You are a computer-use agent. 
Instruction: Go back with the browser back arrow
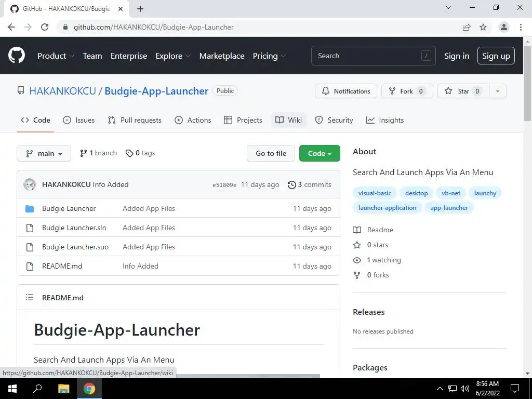[11, 27]
